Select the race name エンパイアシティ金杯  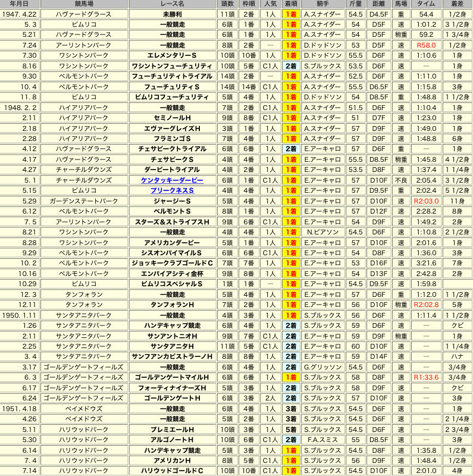[172, 274]
